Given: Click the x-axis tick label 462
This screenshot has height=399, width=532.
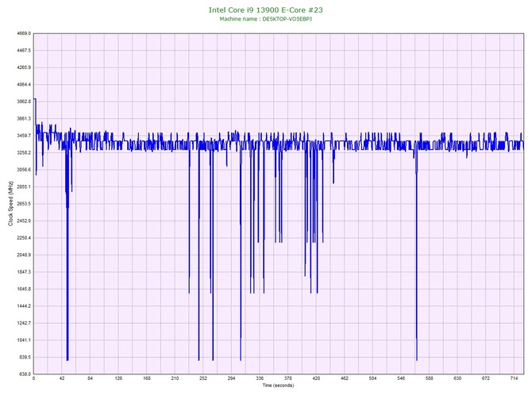Looking at the screenshot, I should click(x=345, y=378).
